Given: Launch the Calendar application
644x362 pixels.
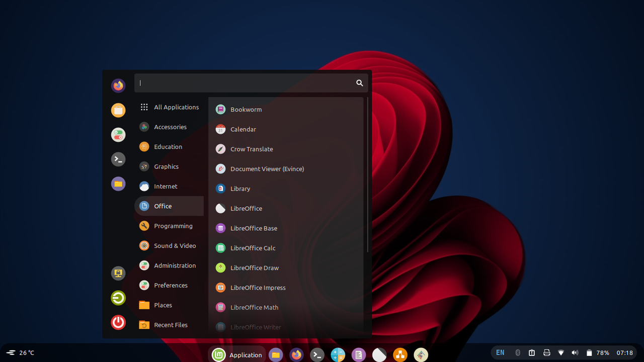Looking at the screenshot, I should pyautogui.click(x=286, y=129).
